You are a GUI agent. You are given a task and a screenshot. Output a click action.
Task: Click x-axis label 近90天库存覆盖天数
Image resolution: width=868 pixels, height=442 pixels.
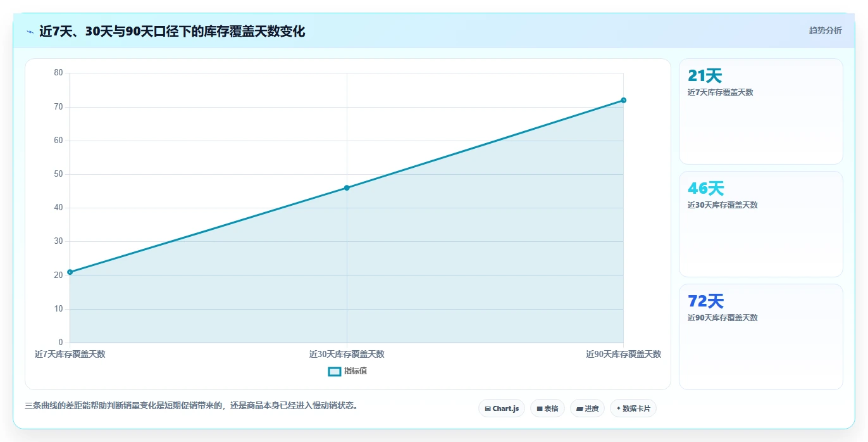point(623,355)
